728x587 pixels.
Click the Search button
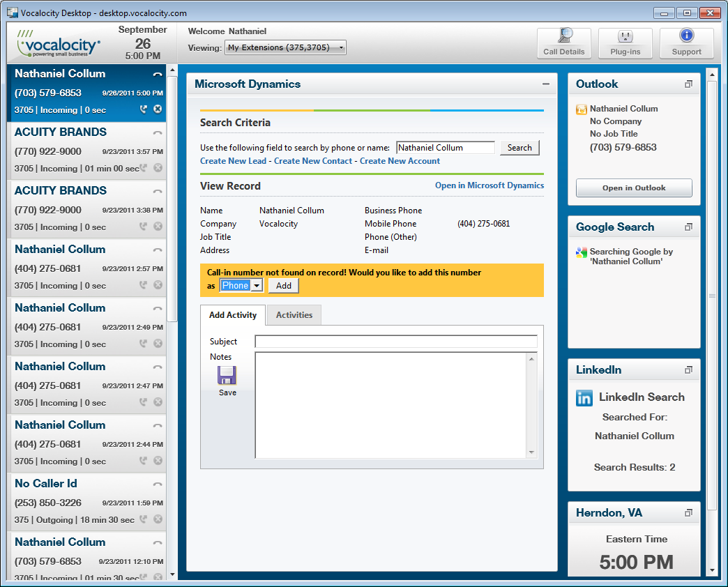coord(519,148)
